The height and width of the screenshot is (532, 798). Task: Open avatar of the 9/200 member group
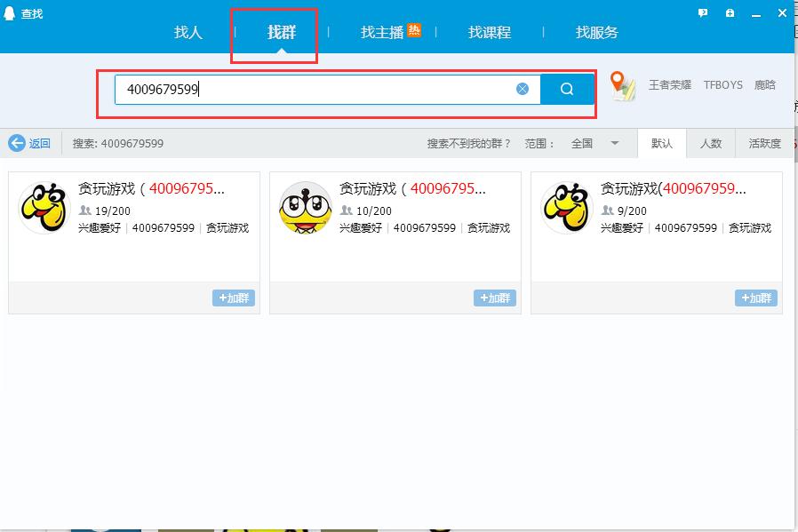tap(566, 208)
